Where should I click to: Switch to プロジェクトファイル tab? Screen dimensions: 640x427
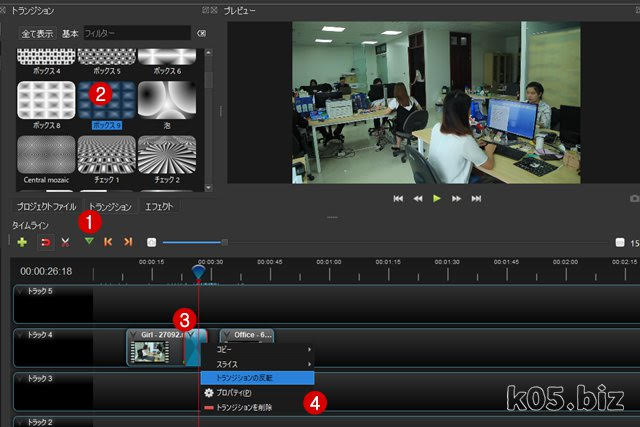click(46, 207)
